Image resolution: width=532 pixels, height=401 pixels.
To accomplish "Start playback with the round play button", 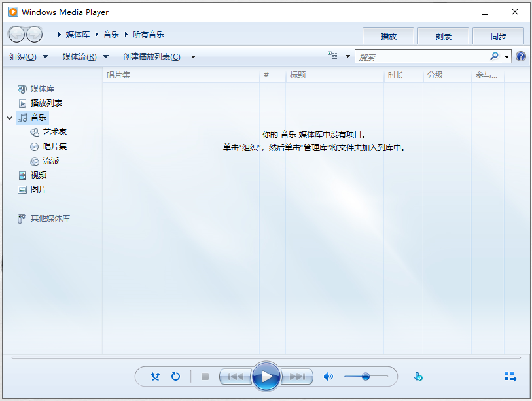I will point(266,377).
